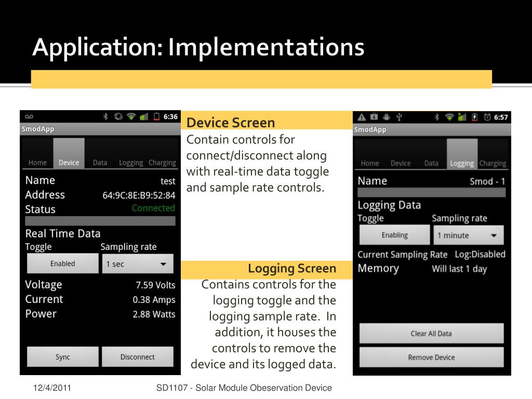
Task: Click the 12/4/2011 date in footer
Action: click(x=52, y=388)
